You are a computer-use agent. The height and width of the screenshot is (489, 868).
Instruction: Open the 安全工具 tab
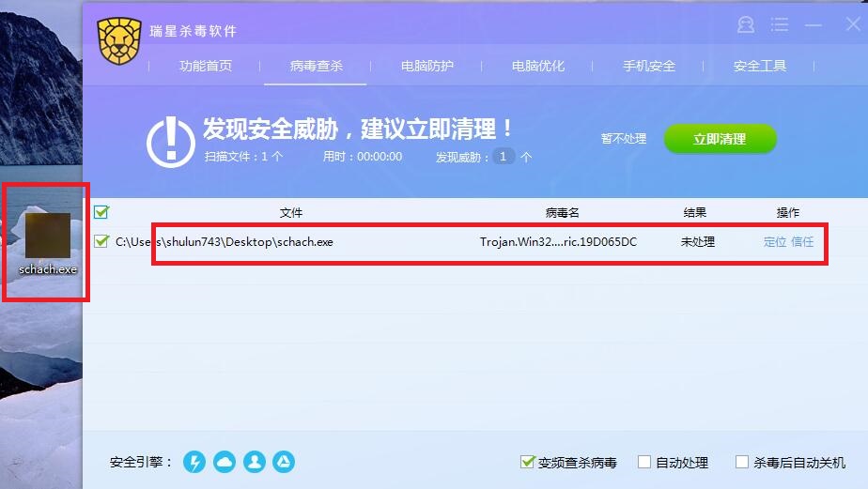point(759,66)
